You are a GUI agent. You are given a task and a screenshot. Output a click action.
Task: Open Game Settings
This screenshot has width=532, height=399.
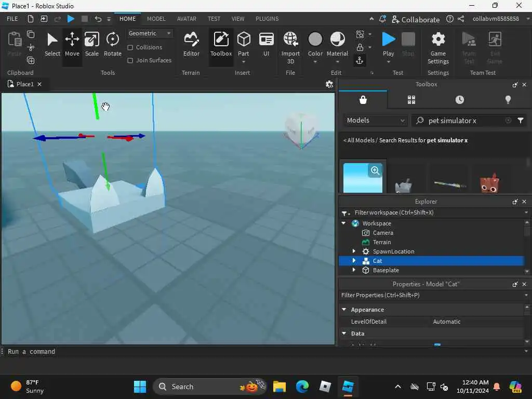(x=438, y=47)
